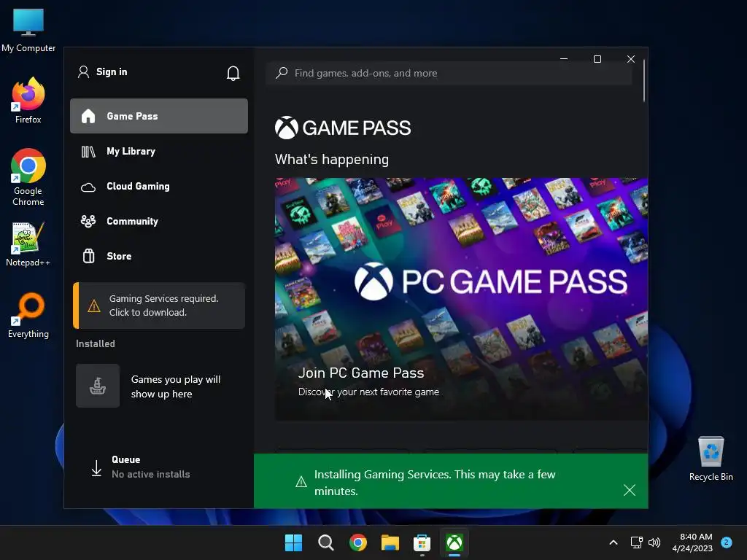Click warning icon in green install banner
The width and height of the screenshot is (747, 560).
click(301, 482)
